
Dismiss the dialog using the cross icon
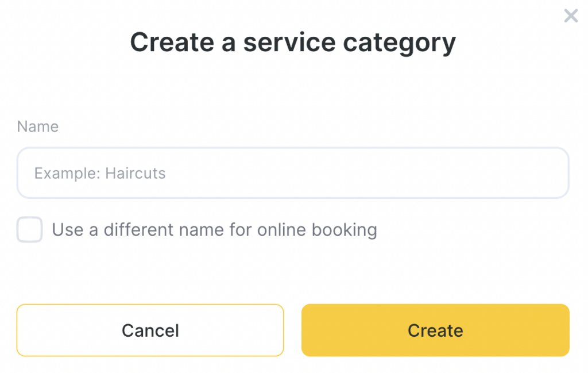[571, 16]
